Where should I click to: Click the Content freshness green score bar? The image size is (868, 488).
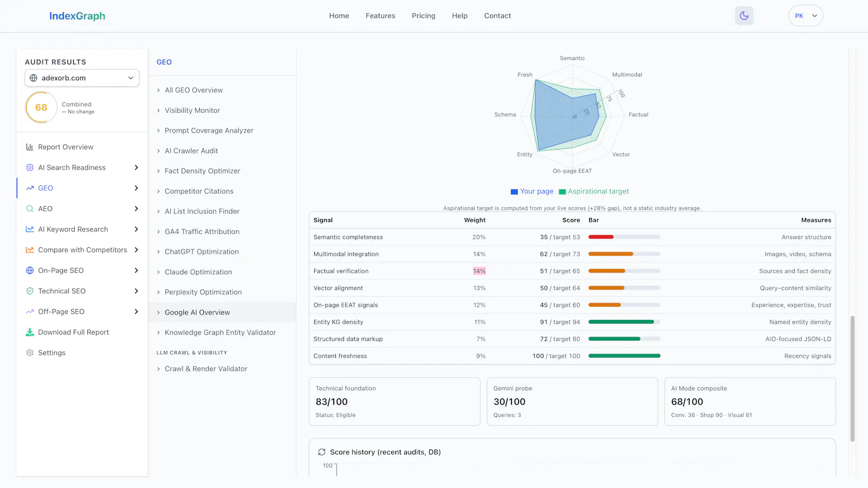pos(624,356)
